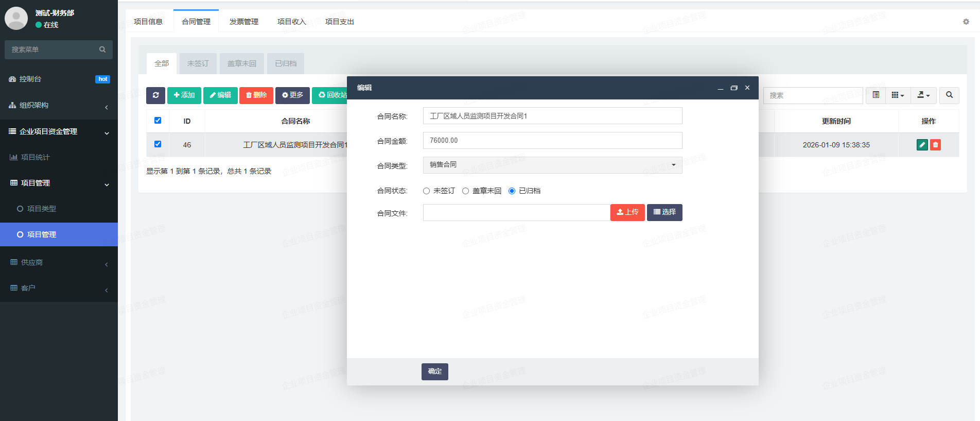The image size is (980, 421).
Task: Switch to the 未签订 filter tab
Action: tap(198, 63)
